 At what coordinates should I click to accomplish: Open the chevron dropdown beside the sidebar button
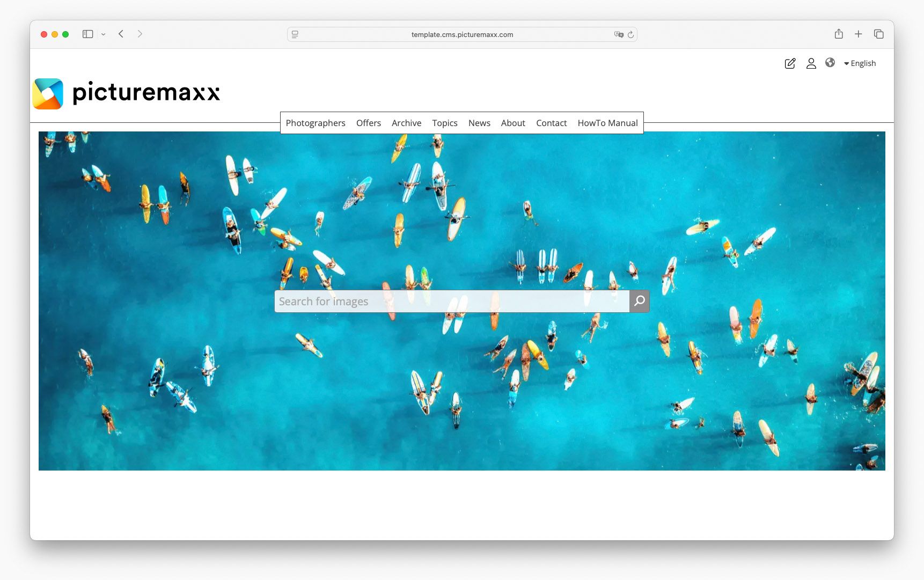tap(104, 34)
